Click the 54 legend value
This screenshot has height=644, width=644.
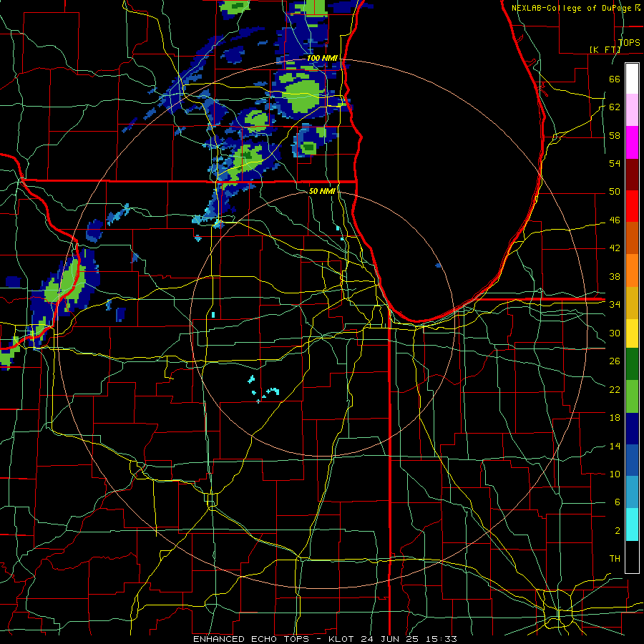point(615,163)
